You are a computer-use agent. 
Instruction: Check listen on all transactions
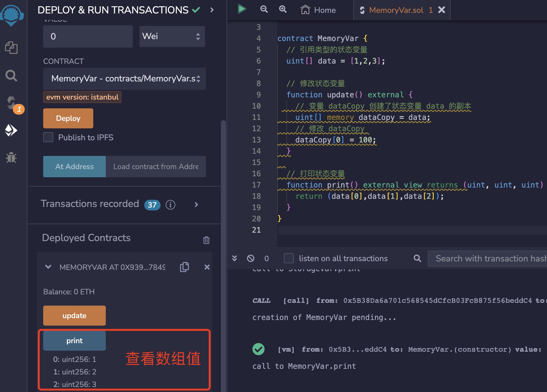pos(289,258)
